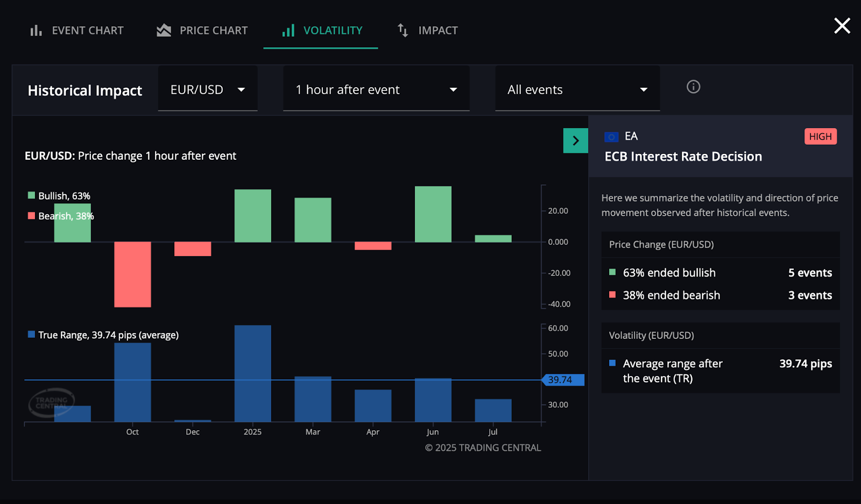Click the Event Chart bar icon

36,31
